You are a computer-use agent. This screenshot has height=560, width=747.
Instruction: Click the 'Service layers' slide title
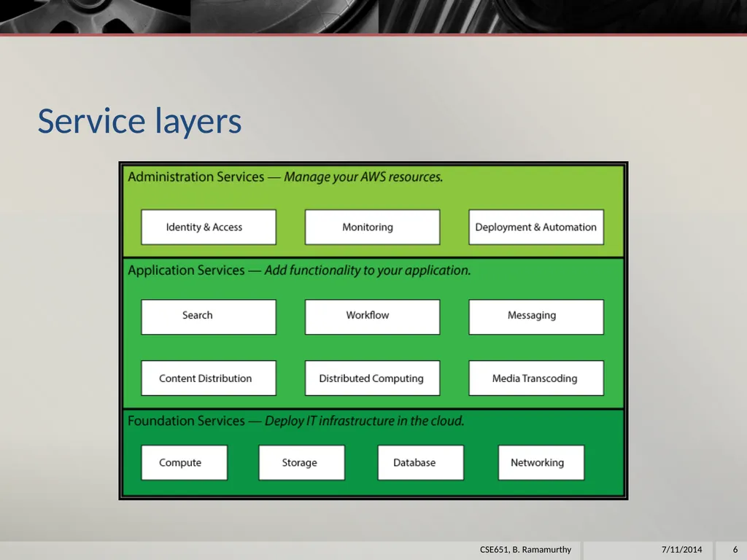[x=139, y=121]
